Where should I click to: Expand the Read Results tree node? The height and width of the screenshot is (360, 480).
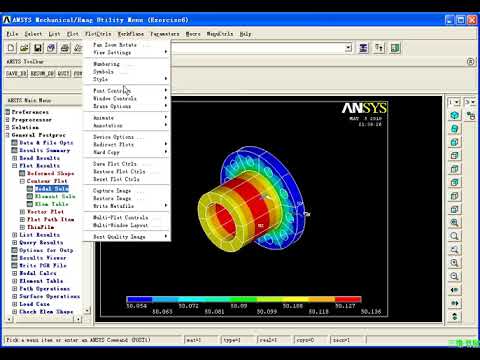15,158
